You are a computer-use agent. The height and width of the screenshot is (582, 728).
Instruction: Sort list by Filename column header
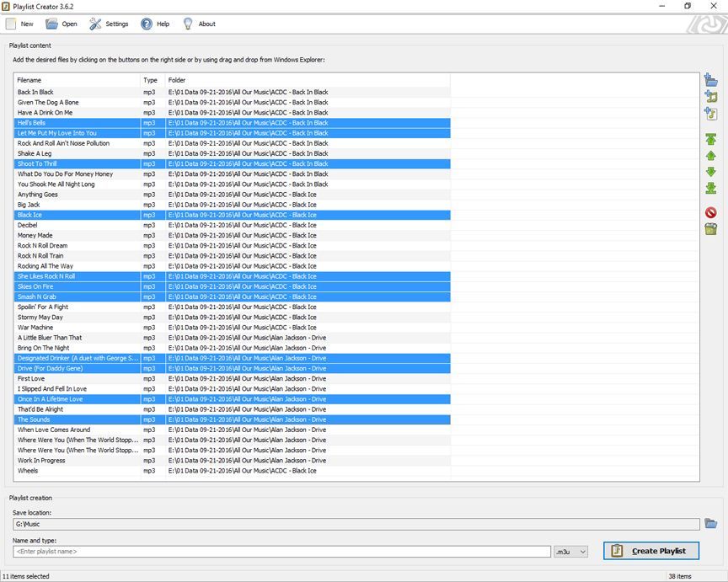tap(76, 80)
